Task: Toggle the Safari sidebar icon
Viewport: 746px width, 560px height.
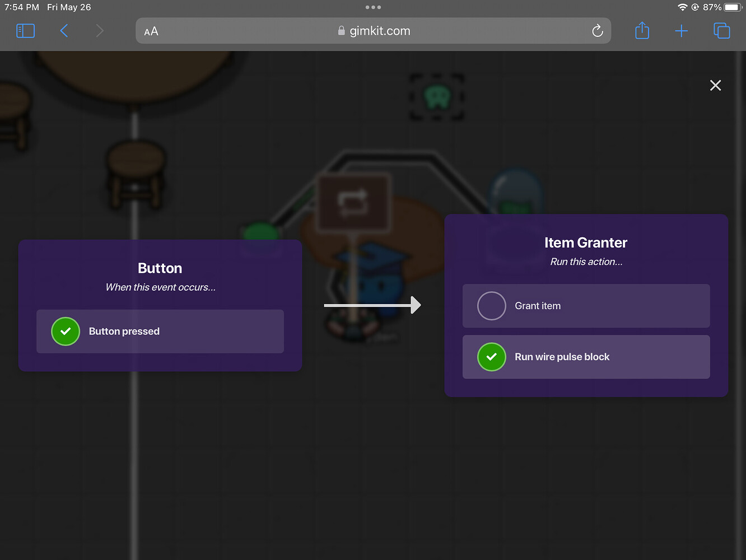Action: click(x=26, y=31)
